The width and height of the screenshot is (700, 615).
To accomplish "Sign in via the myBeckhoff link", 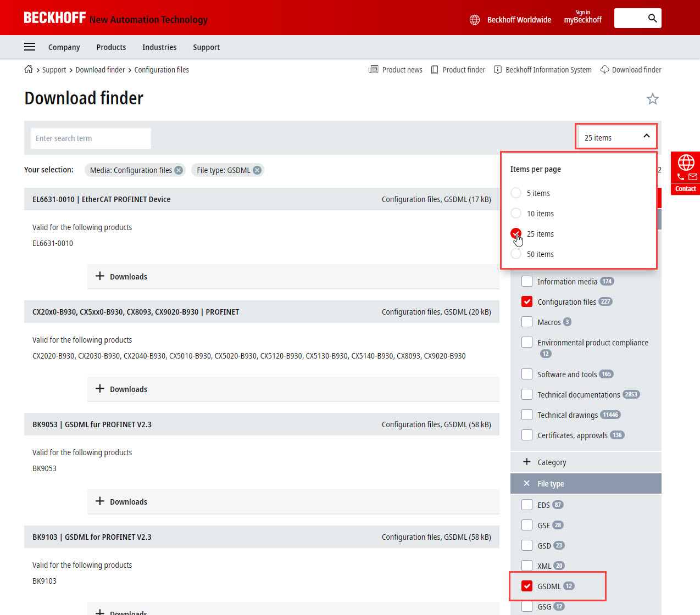I will click(582, 19).
